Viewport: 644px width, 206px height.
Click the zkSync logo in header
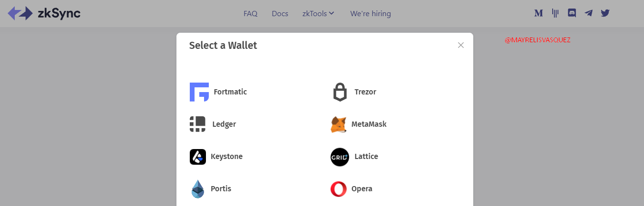[44, 13]
